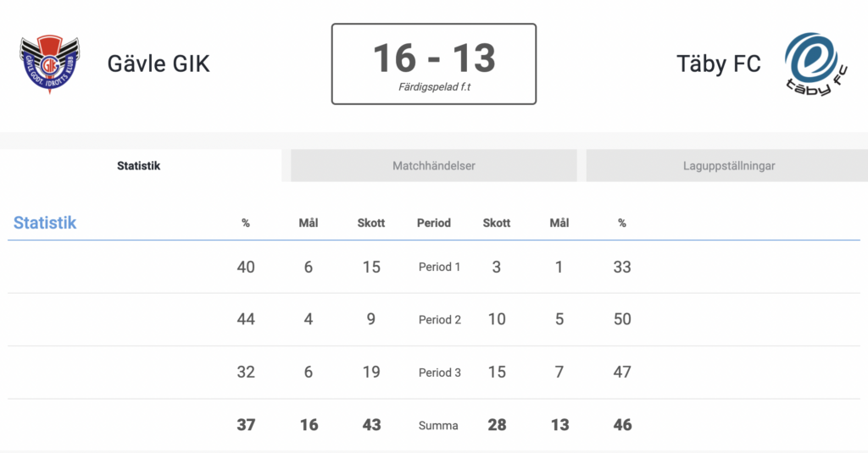Click the Gävle GIK club crest

point(50,64)
